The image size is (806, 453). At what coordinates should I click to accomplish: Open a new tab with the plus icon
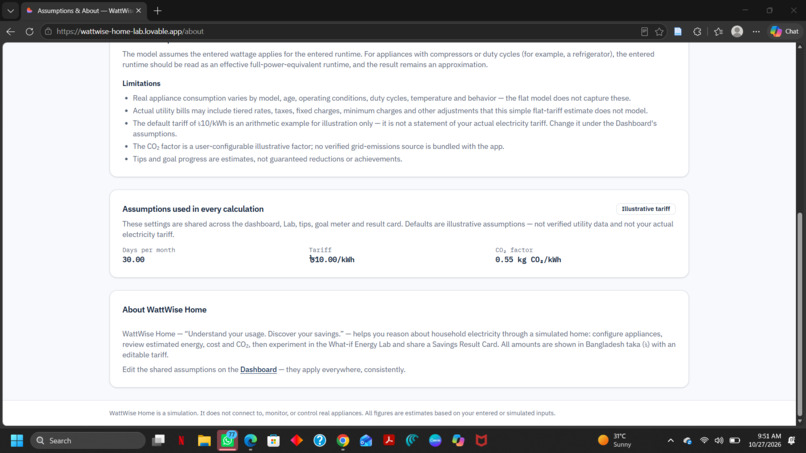pos(157,10)
